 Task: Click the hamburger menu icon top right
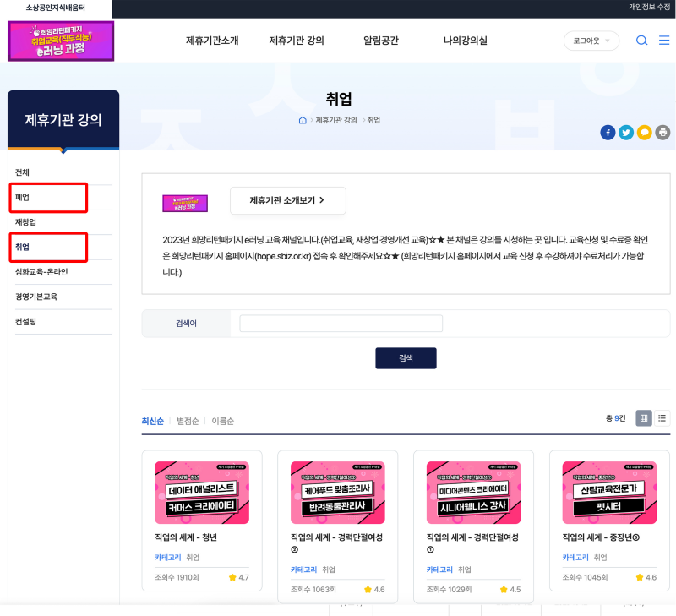[x=664, y=40]
